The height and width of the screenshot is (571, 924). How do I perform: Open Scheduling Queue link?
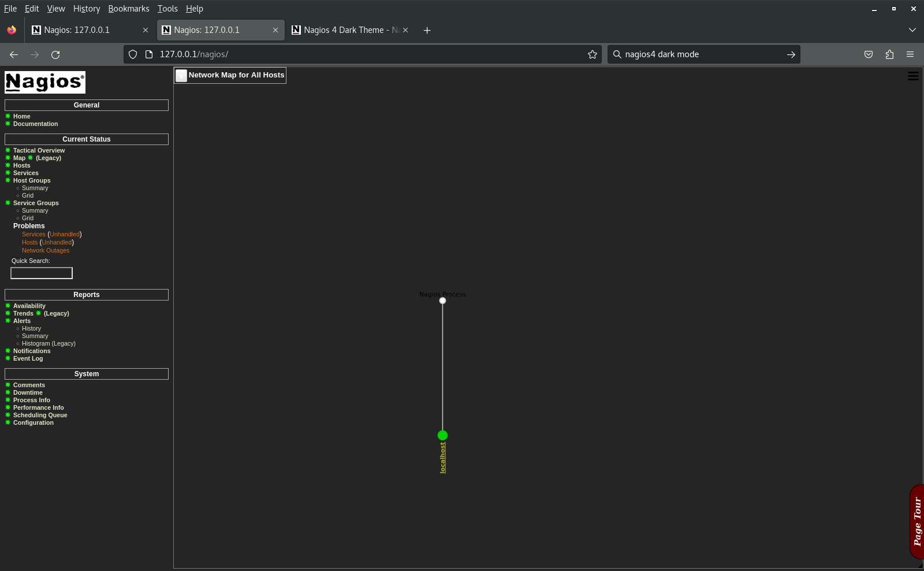click(40, 415)
